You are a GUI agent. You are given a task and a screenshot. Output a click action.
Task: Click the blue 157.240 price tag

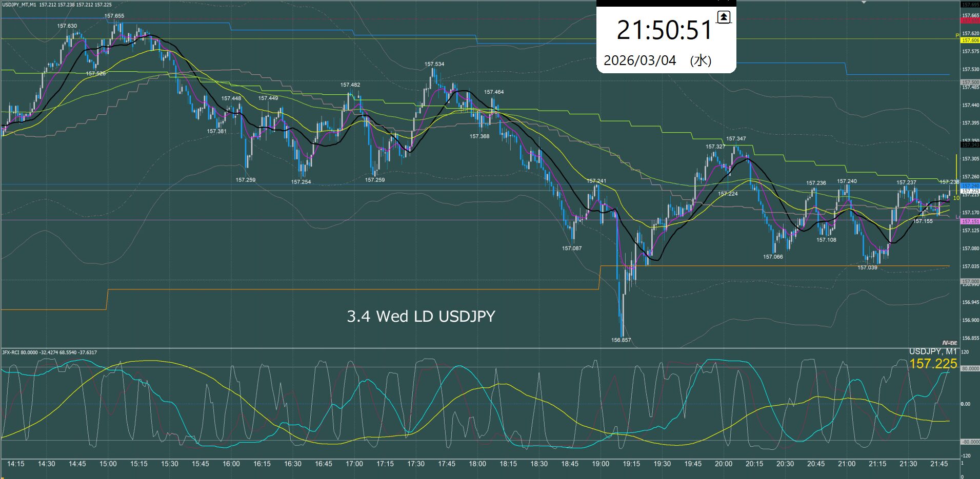[x=970, y=186]
